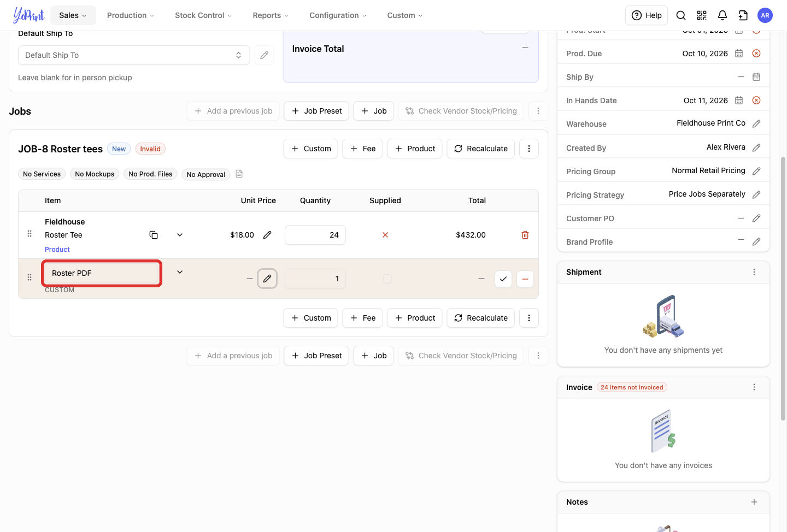Edit the Pricing Group value
787x532 pixels.
[x=756, y=171]
